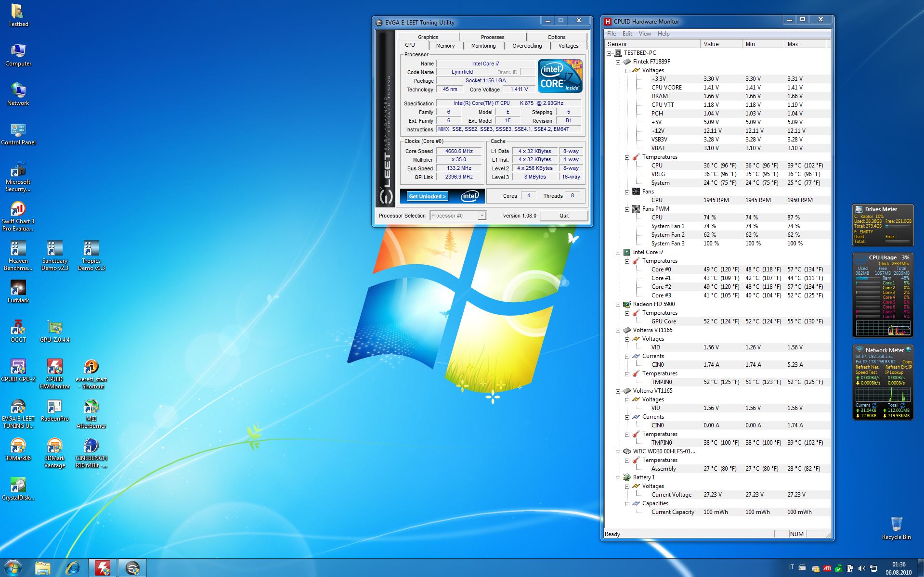The image size is (924, 577).
Task: Launch GPU-Z.0.4.4 desktop icon
Action: (x=54, y=331)
